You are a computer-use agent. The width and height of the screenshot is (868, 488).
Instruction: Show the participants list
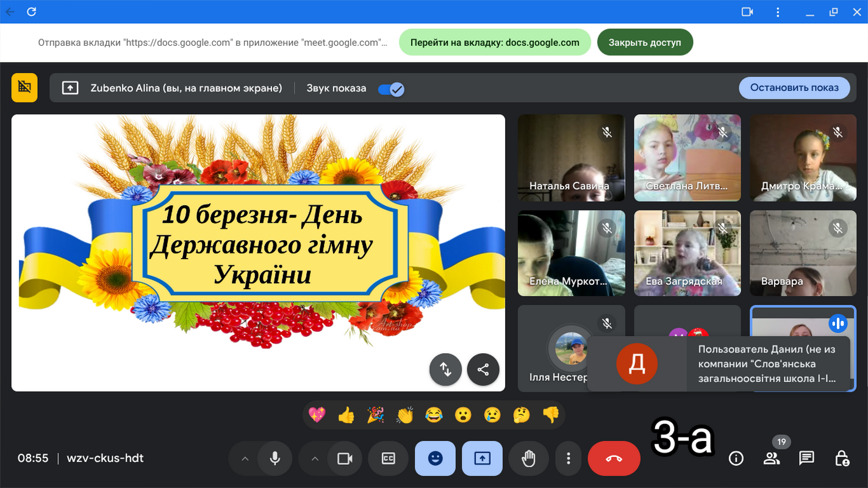[771, 458]
